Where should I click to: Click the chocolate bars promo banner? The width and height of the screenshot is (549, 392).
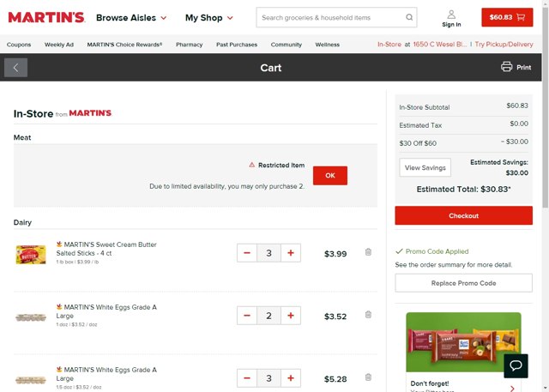[463, 342]
